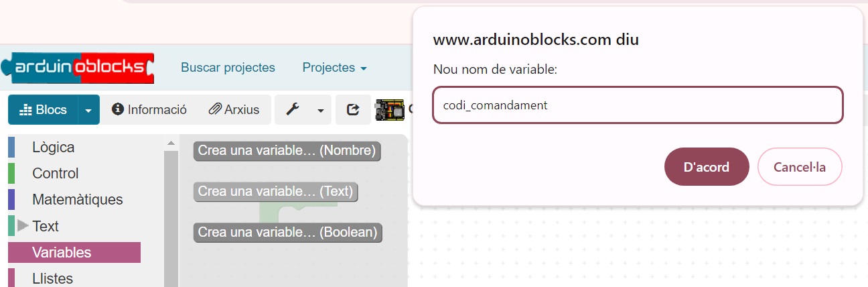Click the Arduino board image icon
Screen dimensions: 868x287
click(390, 110)
